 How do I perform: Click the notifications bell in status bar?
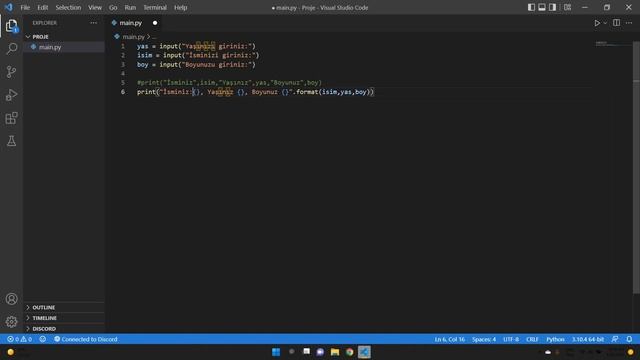point(629,339)
